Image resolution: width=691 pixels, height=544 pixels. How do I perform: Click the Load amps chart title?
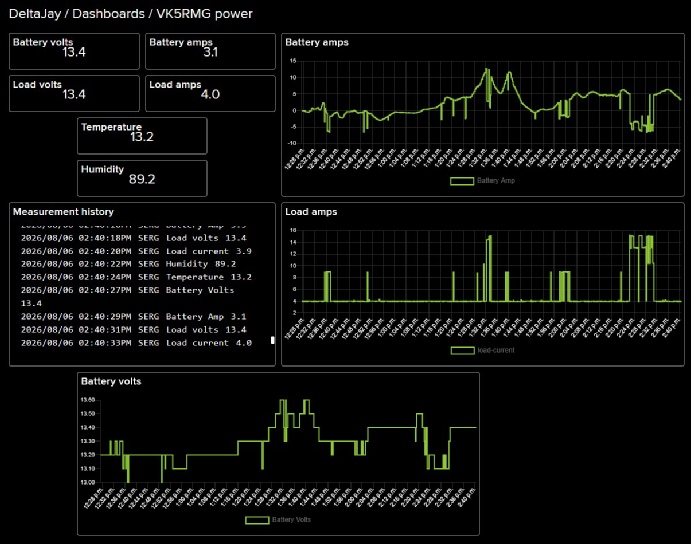[x=311, y=212]
